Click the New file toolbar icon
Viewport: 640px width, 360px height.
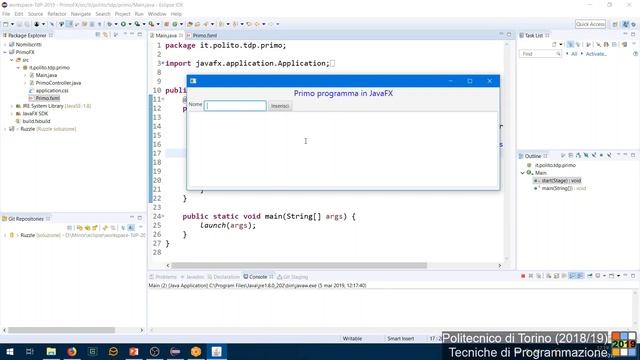[x=6, y=24]
